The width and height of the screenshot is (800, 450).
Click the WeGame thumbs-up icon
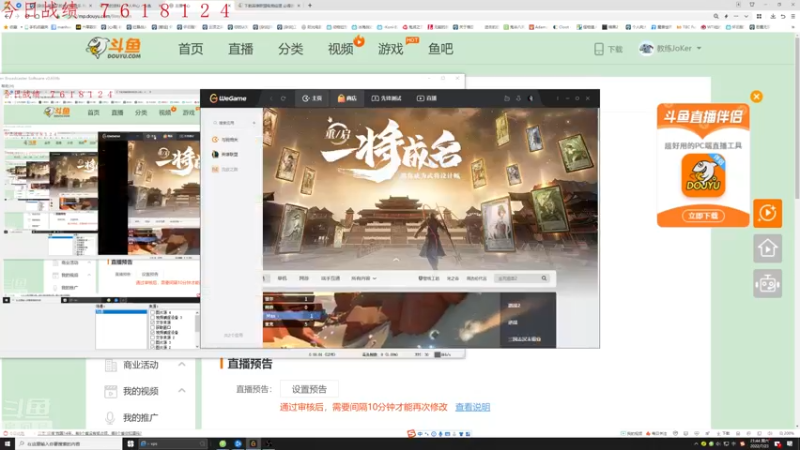coord(507,98)
